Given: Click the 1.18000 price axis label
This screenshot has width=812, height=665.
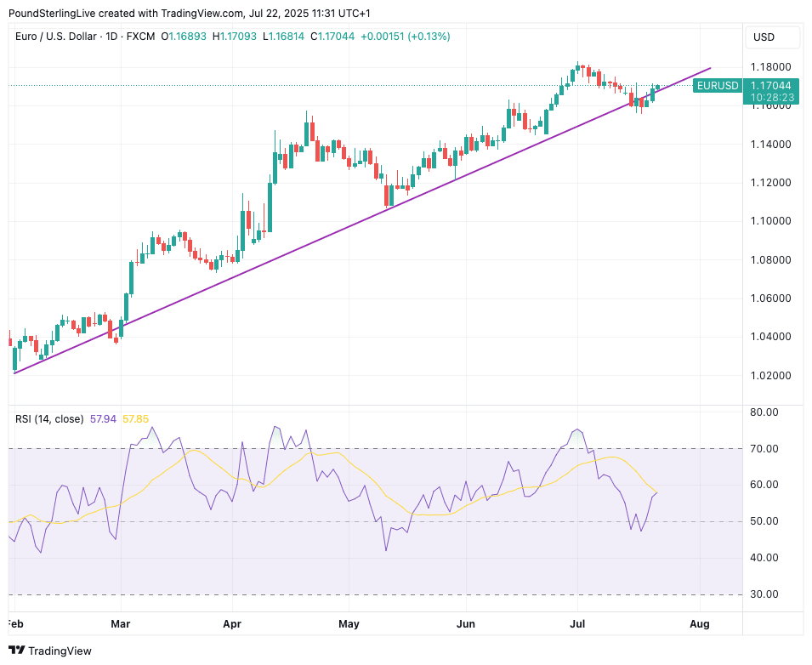Looking at the screenshot, I should click(x=772, y=67).
